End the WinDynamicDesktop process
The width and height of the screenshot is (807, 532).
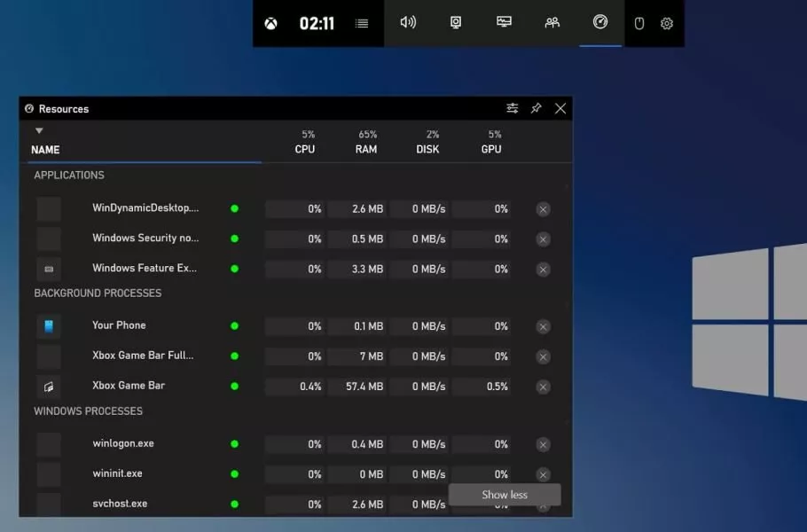pos(543,209)
